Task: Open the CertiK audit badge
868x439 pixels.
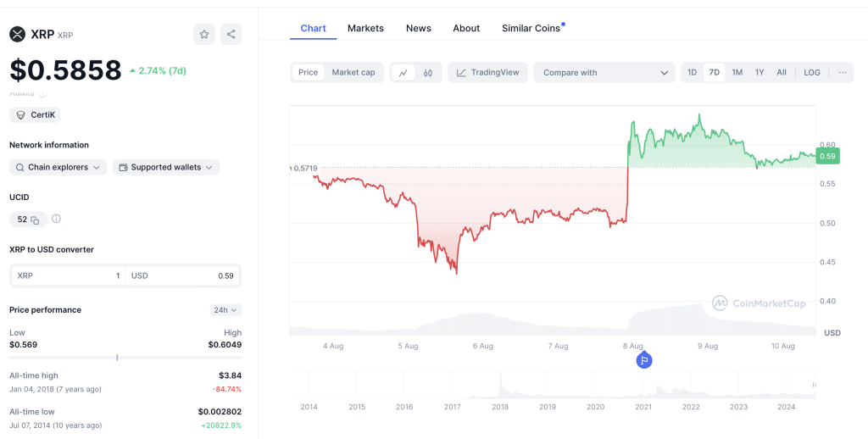Action: click(x=35, y=115)
